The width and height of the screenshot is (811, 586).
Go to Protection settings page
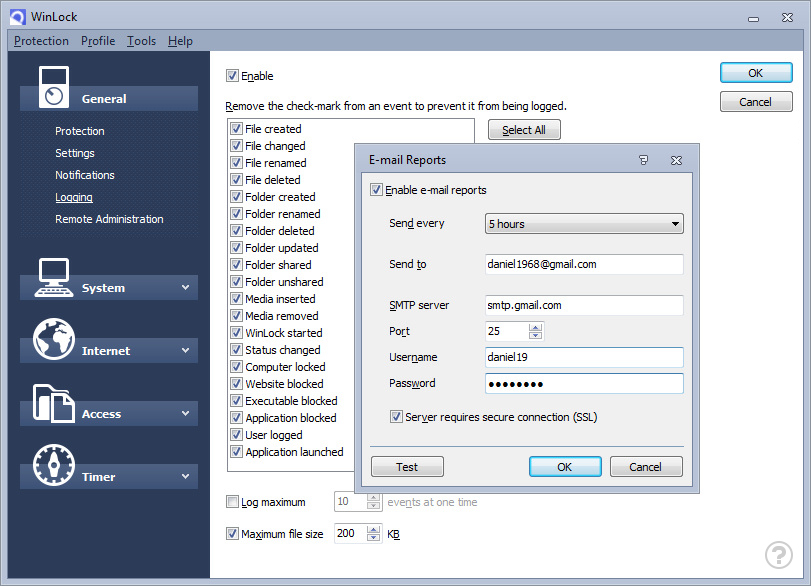[x=80, y=131]
